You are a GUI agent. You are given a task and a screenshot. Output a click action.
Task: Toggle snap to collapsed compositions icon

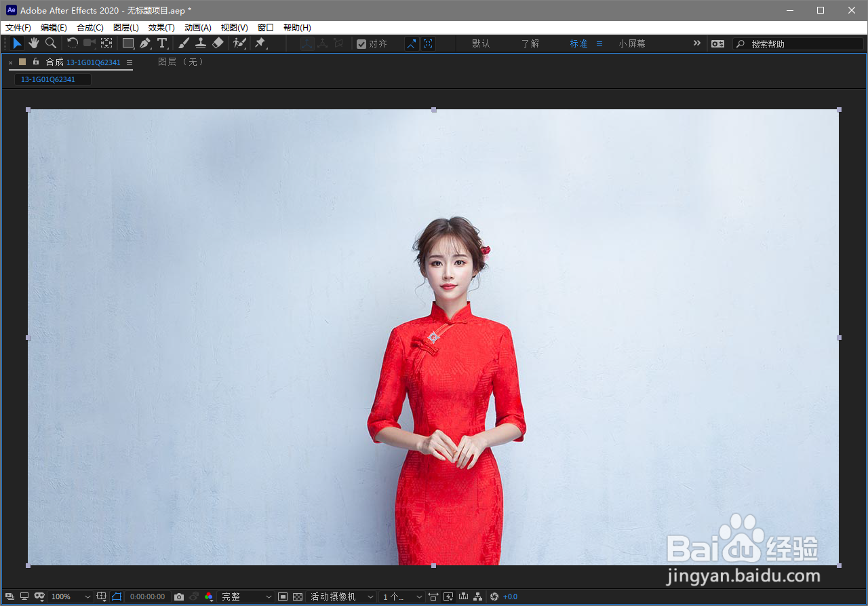pos(428,43)
